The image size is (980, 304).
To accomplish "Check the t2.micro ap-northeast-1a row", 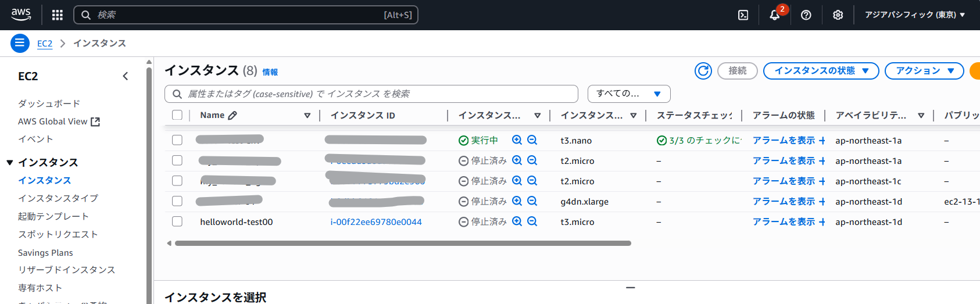I will [177, 160].
